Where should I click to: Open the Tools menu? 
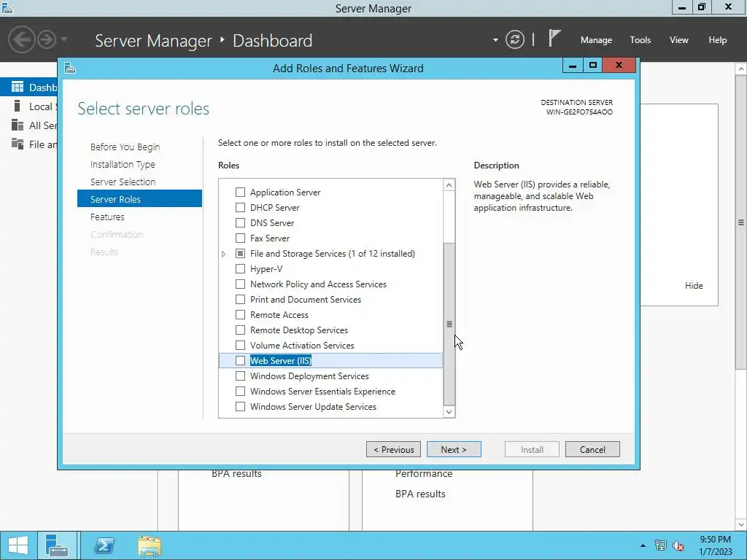click(640, 40)
